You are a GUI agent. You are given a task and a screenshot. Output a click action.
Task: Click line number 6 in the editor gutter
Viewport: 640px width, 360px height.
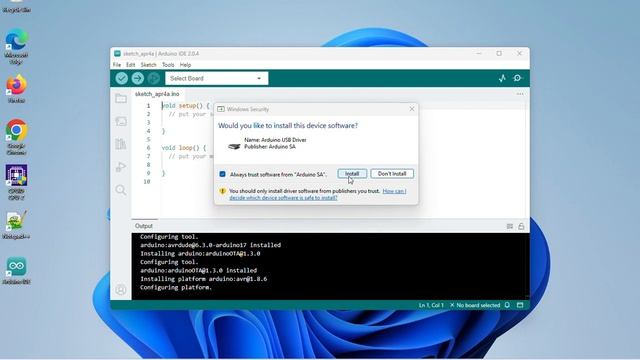(148, 148)
